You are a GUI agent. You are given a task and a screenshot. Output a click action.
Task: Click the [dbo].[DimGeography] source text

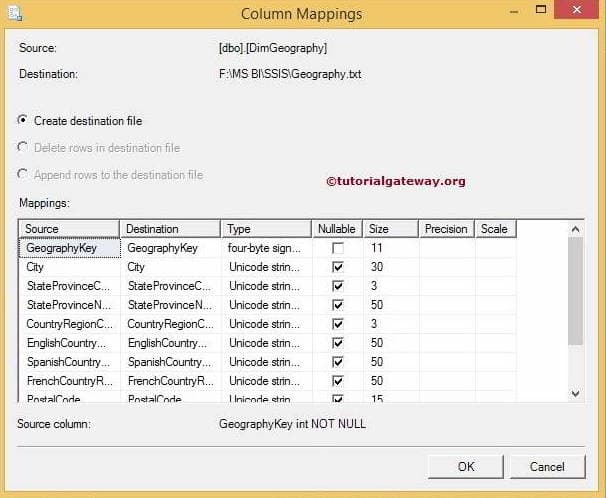[273, 48]
